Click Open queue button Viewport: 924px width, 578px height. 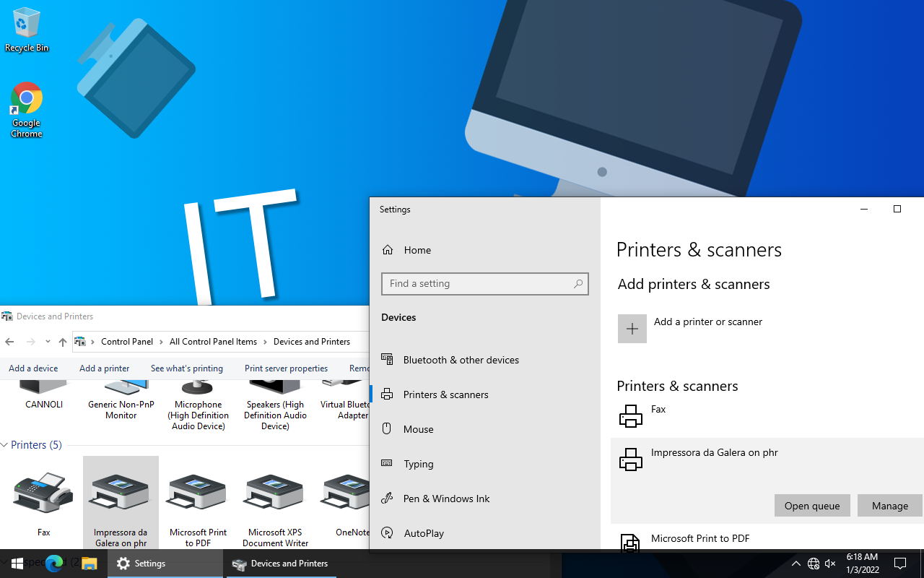tap(811, 506)
